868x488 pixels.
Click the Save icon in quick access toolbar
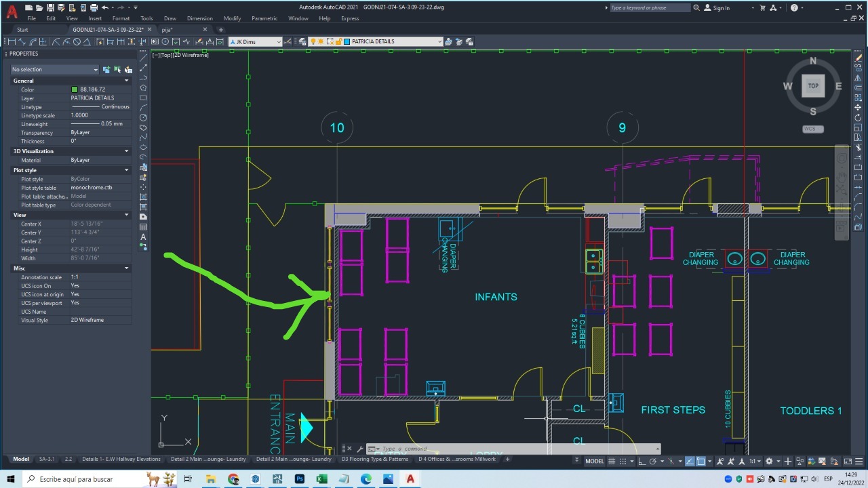pos(50,7)
